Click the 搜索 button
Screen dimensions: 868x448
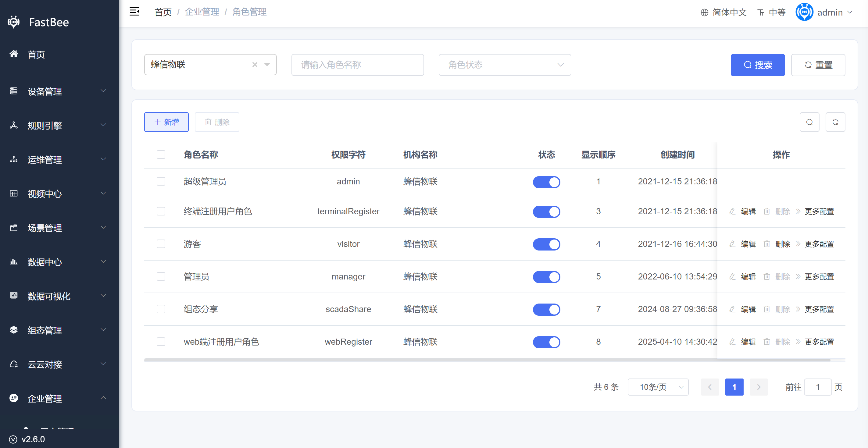click(757, 65)
